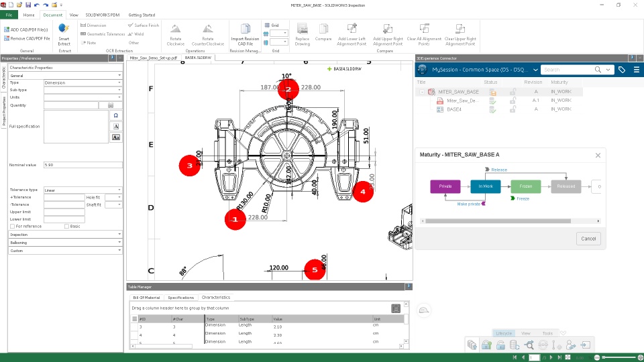Viewport: 644px width, 362px height.
Task: Select the Weld extraction tool
Action: click(x=136, y=34)
